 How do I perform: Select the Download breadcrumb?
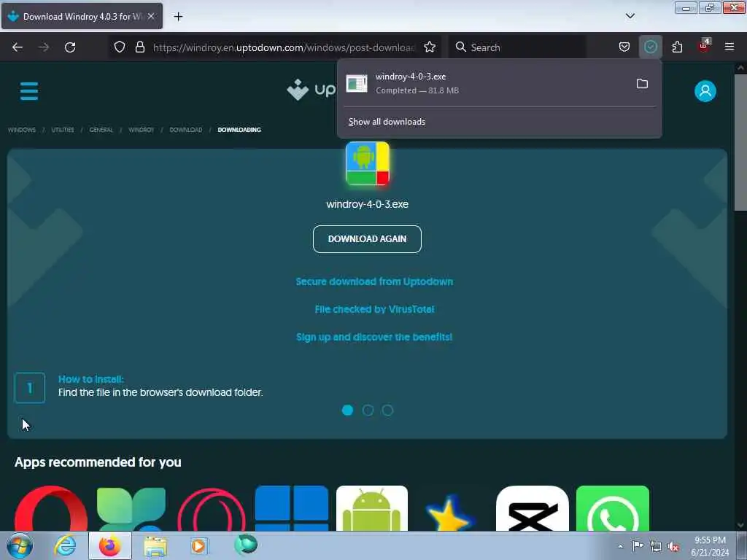186,130
